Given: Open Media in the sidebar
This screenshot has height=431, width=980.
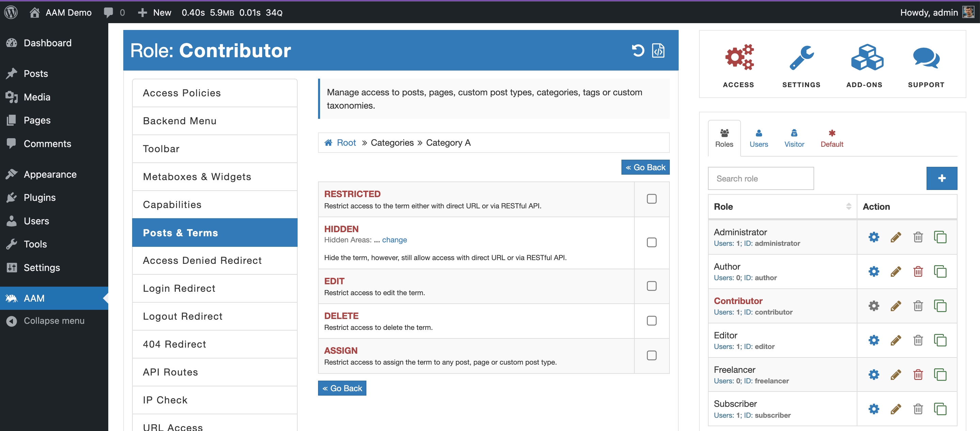Looking at the screenshot, I should 54,97.
